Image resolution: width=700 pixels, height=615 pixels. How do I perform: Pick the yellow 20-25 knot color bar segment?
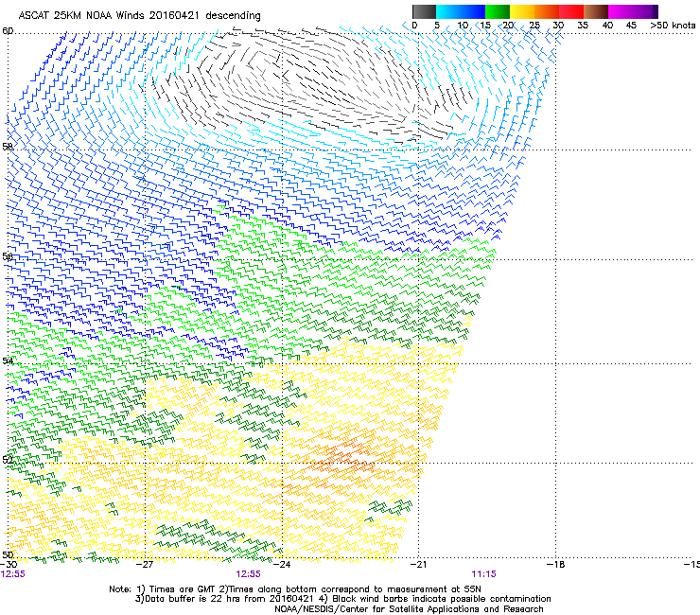pos(522,11)
